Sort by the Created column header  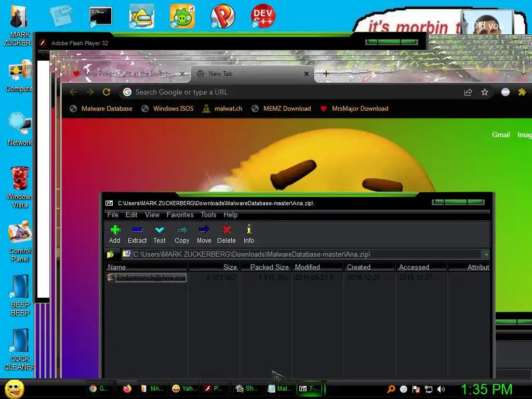pos(369,267)
